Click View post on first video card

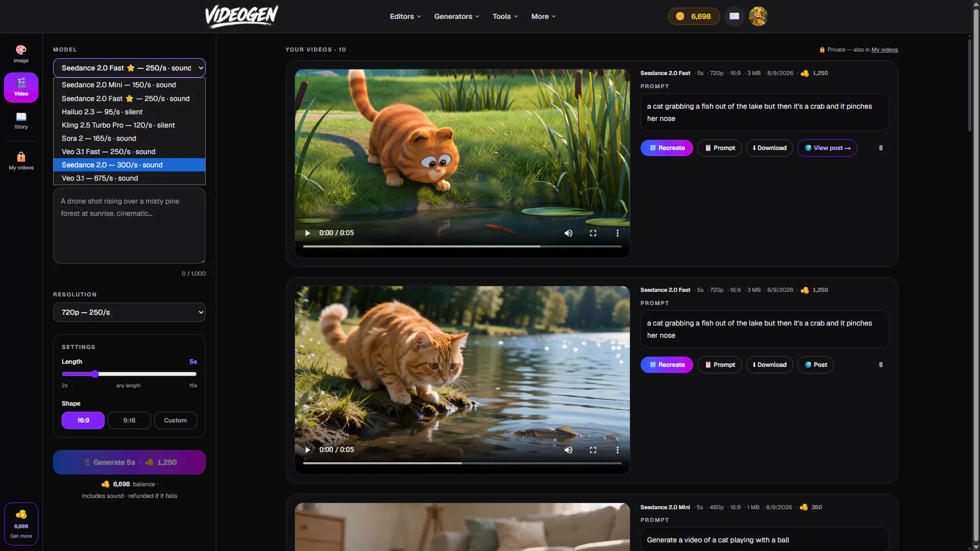tap(827, 148)
